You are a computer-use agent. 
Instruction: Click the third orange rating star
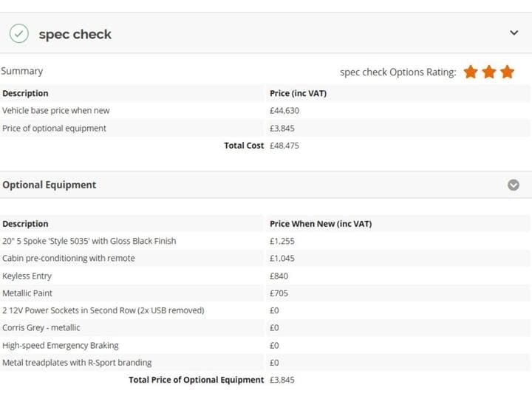pos(507,72)
